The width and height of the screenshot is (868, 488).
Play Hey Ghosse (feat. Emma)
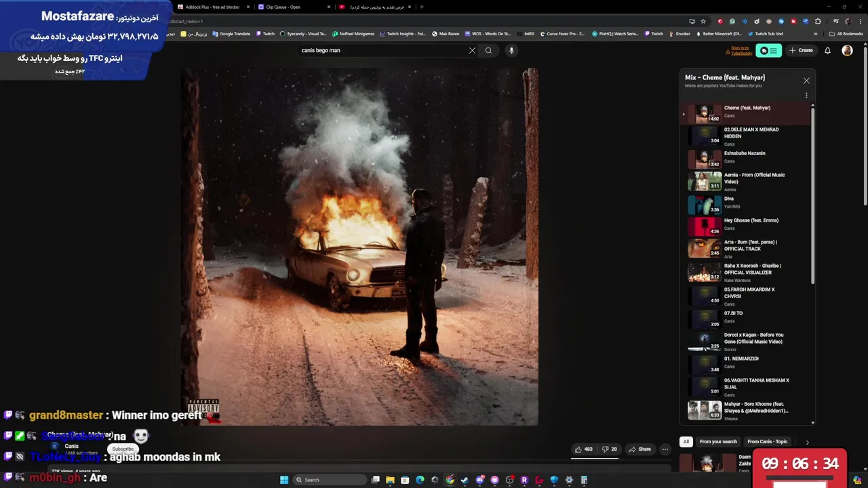point(746,226)
